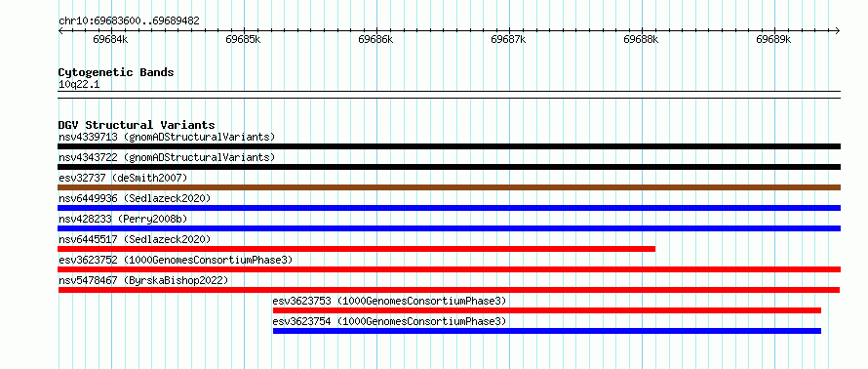
Task: Open esv3623752 (1000GenomesConsortiumPhase3) label
Action: pos(176,260)
